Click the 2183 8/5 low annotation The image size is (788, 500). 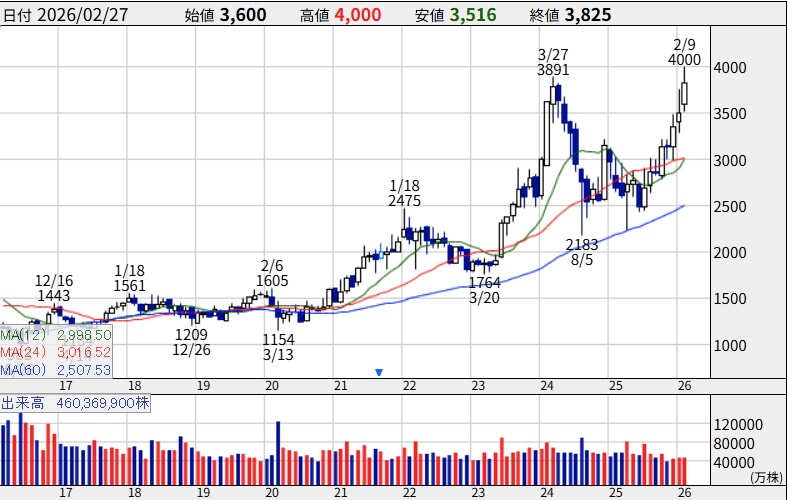[582, 252]
